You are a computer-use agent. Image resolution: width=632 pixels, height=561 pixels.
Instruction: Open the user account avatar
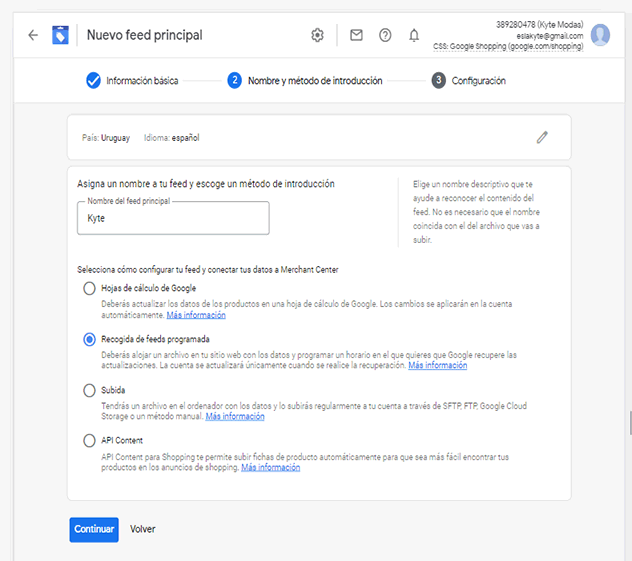point(600,35)
